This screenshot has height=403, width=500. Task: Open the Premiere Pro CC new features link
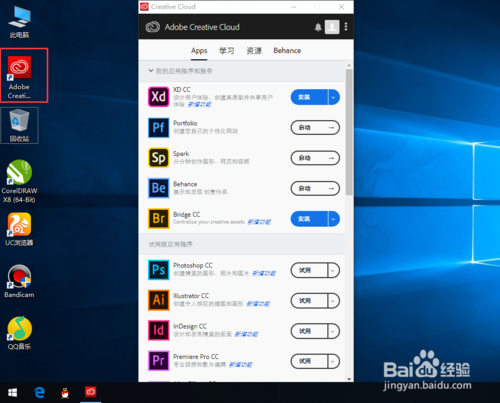pos(240,365)
